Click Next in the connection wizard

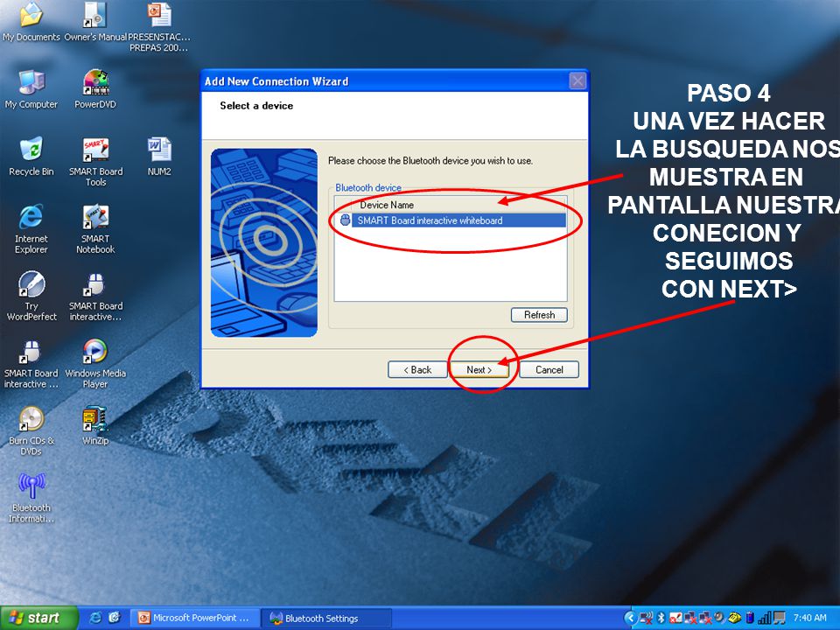(x=479, y=369)
